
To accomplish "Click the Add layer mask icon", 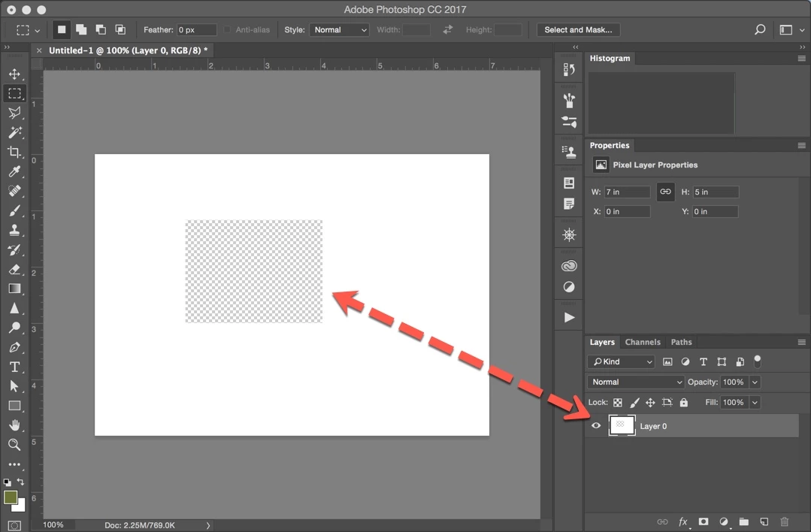I will coord(704,521).
